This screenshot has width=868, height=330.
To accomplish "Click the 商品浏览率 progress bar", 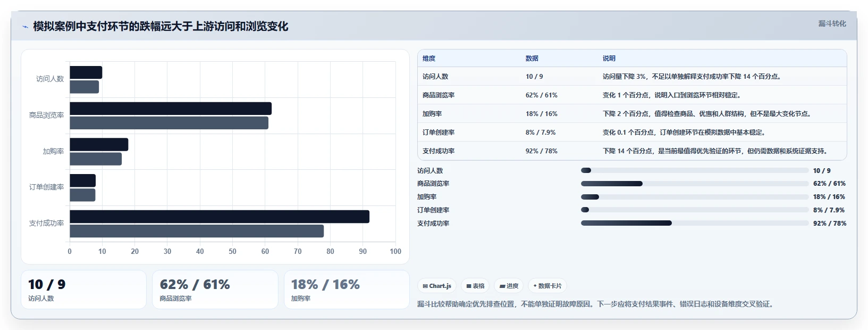I will 695,184.
